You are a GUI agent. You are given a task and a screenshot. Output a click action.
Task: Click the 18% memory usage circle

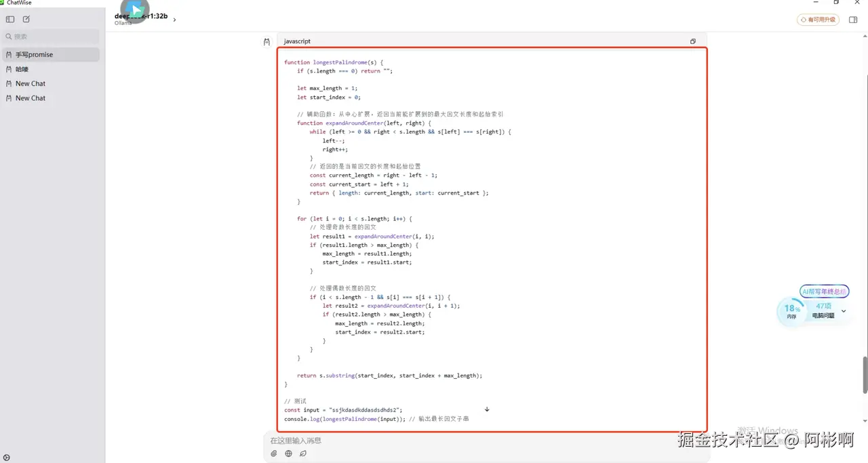(792, 311)
